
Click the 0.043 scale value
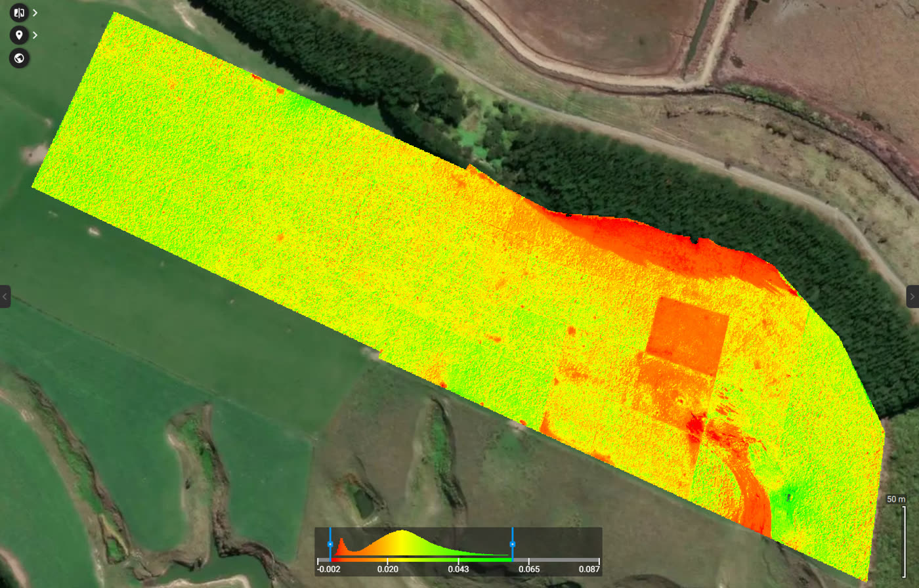[458, 569]
